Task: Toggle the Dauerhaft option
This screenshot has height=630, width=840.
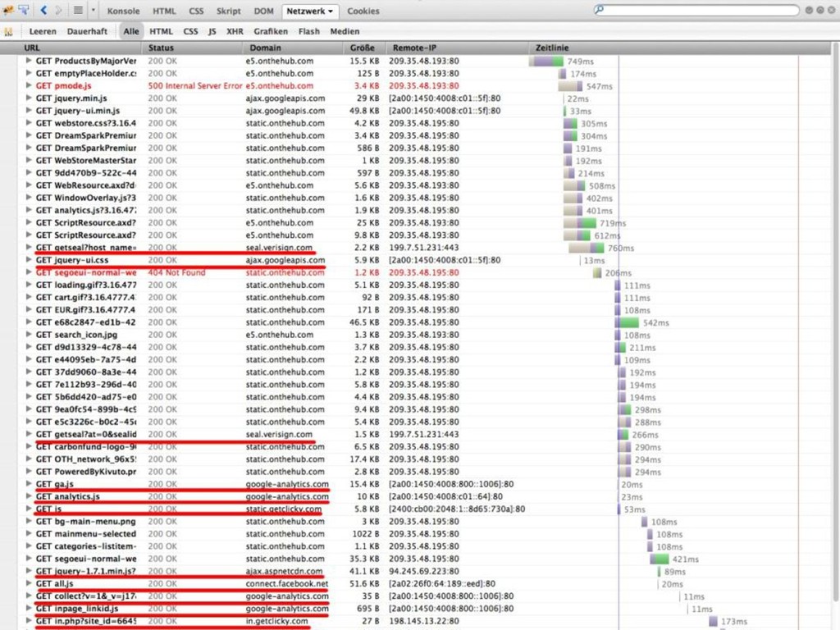Action: (x=87, y=32)
